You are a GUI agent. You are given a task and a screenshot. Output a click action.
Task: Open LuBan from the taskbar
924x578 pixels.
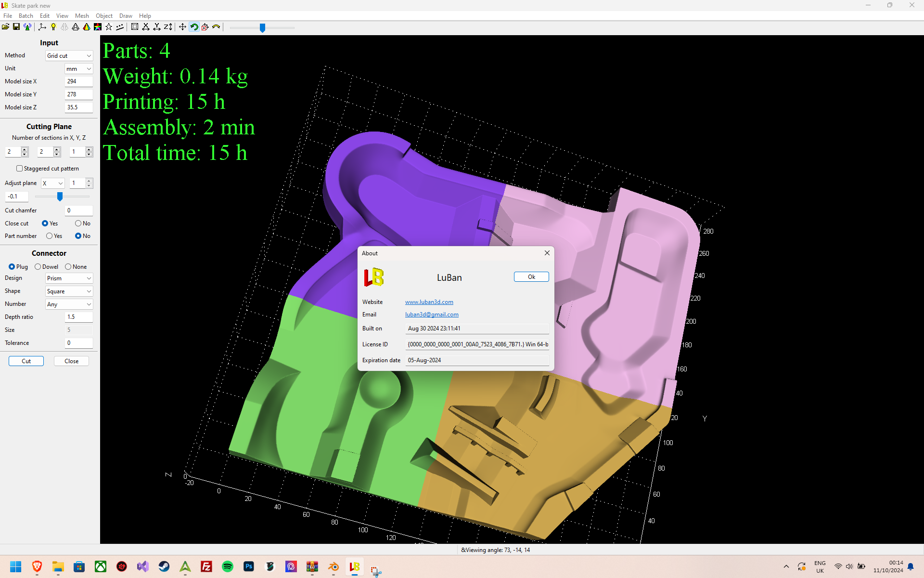point(355,567)
